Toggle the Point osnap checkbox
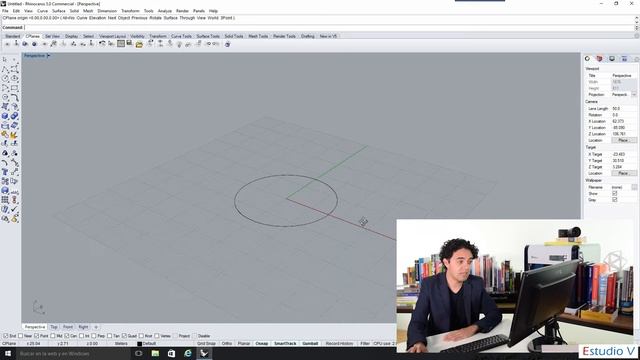 (36, 336)
